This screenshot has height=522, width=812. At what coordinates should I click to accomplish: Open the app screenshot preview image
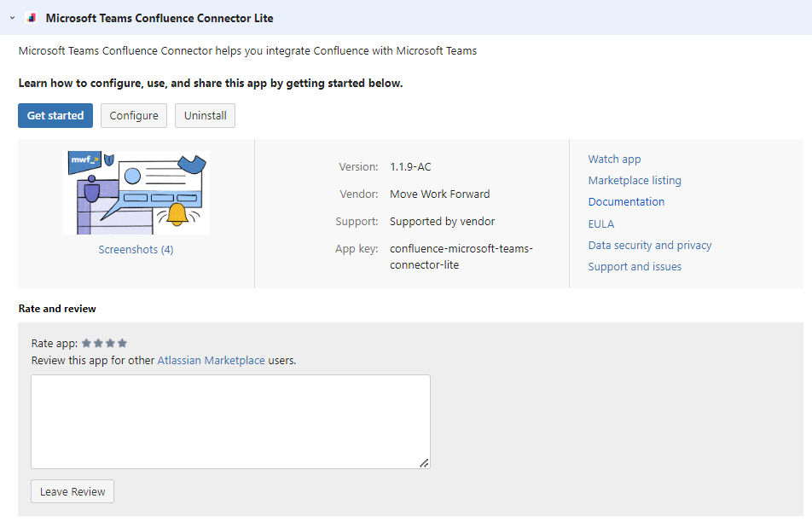pos(136,193)
